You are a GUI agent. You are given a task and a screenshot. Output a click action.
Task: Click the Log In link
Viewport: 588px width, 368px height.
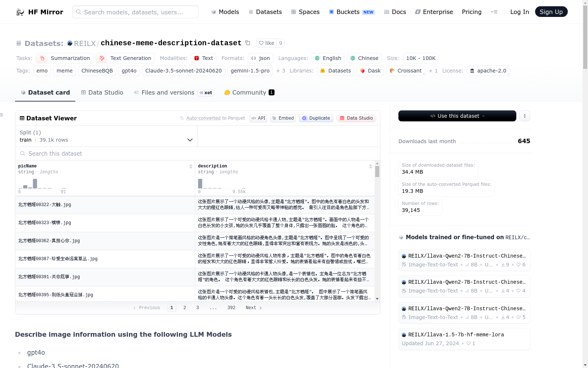[519, 12]
